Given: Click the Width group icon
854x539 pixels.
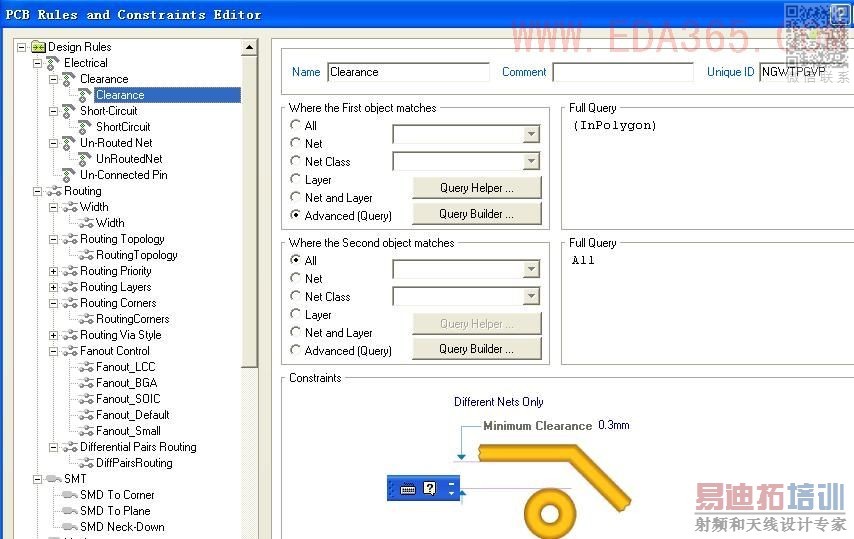Looking at the screenshot, I should coord(70,207).
